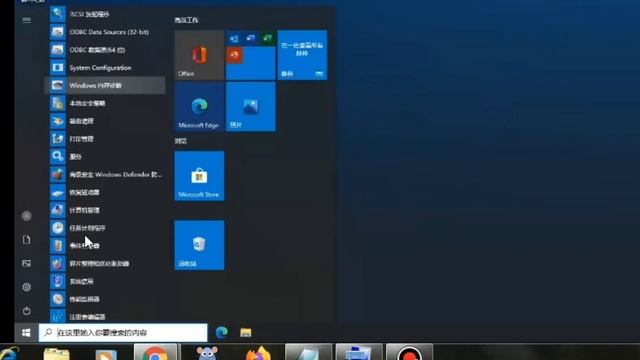Screen dimensions: 640x360
Task: Launch ODBC Data Sources (32-bit)
Action: [105, 32]
